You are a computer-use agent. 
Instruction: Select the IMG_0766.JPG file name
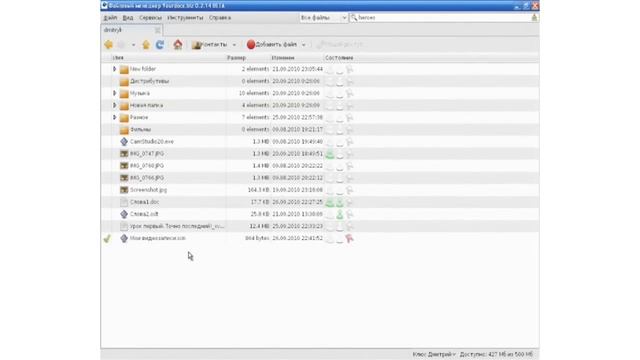tap(147, 178)
